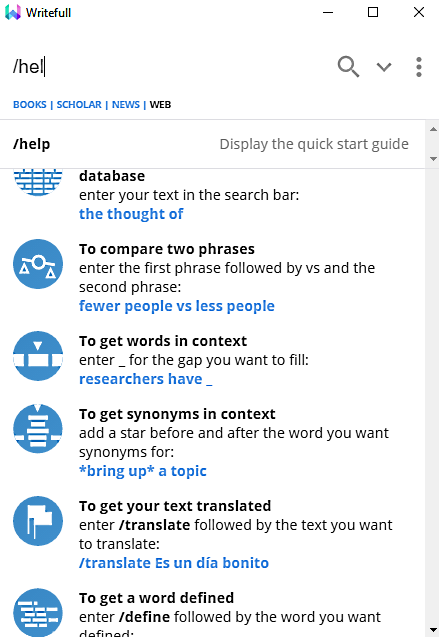Click the magnifying glass search icon
This screenshot has width=439, height=637.
click(348, 67)
